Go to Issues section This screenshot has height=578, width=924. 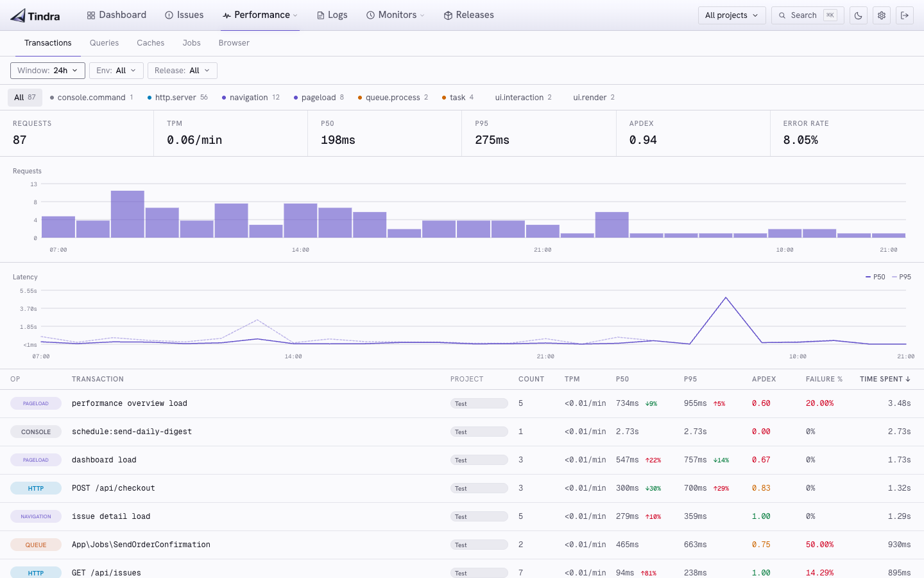tap(184, 15)
